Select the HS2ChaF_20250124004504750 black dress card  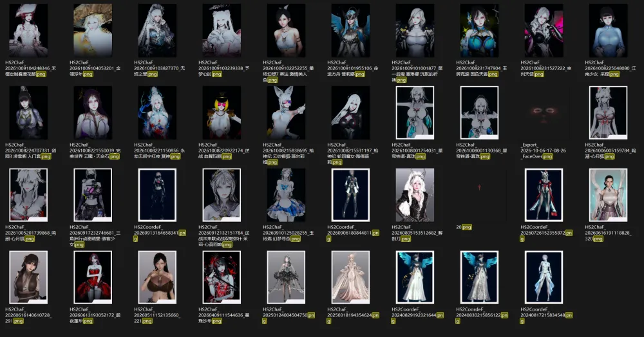[x=286, y=278]
